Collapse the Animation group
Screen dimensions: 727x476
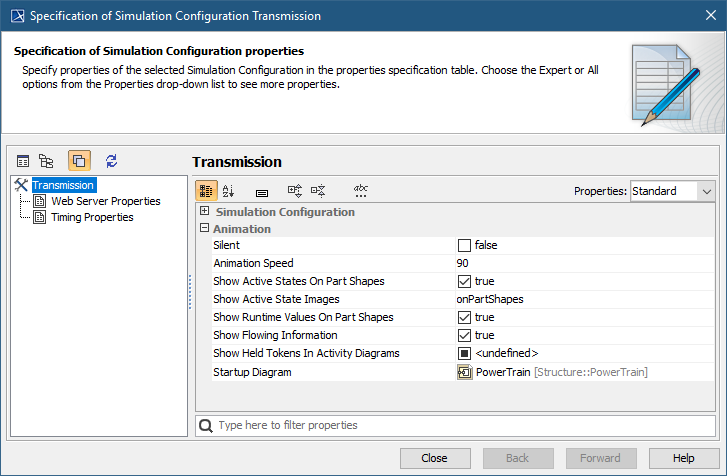pyautogui.click(x=205, y=228)
